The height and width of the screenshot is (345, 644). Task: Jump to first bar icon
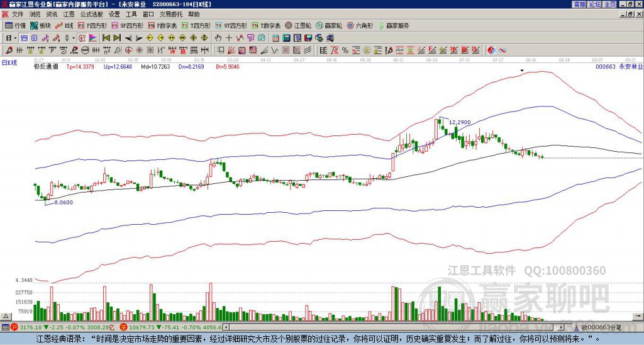click(106, 38)
